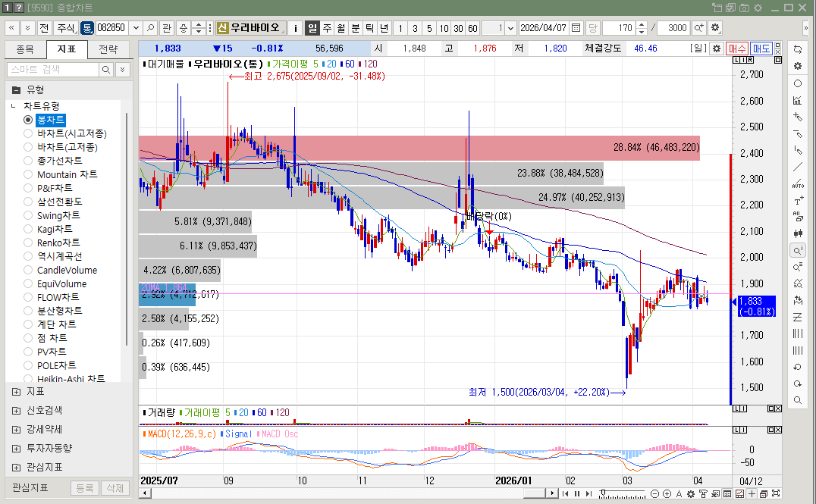
Task: Switch to the 지표 tab
Action: click(67, 49)
